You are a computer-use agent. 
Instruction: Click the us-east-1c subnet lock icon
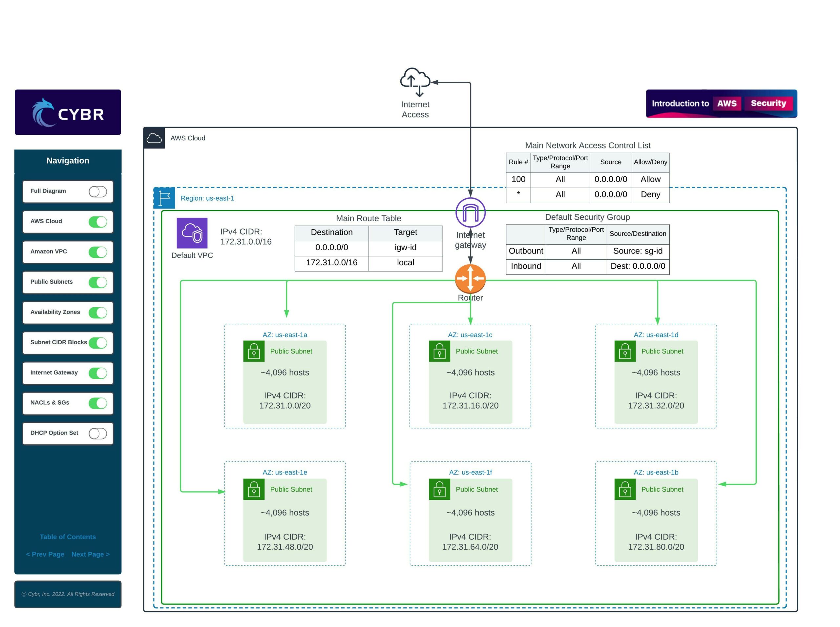(439, 351)
